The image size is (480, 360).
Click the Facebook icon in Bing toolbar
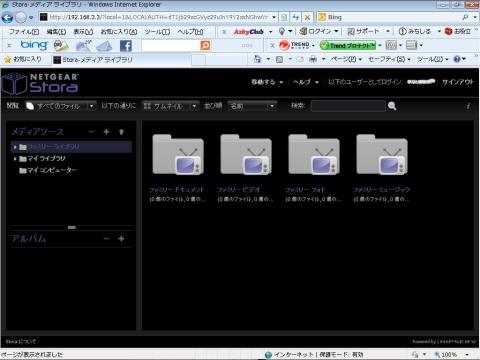[x=126, y=46]
